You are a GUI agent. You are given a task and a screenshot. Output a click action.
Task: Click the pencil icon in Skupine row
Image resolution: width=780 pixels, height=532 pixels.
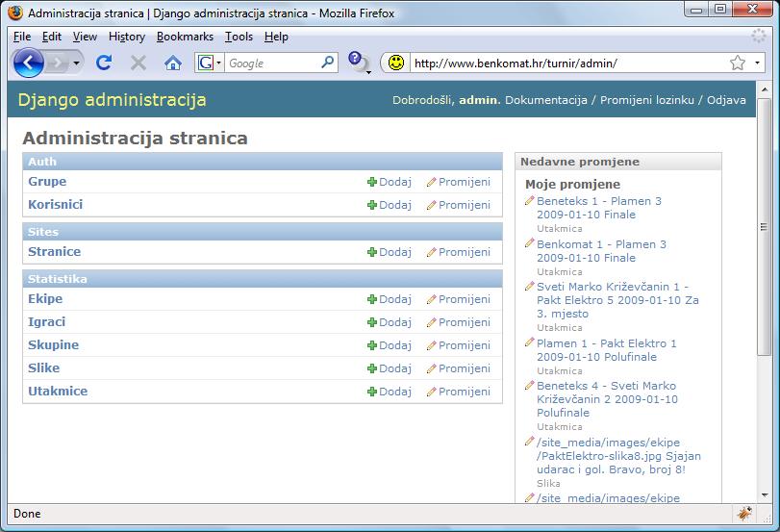(x=431, y=345)
